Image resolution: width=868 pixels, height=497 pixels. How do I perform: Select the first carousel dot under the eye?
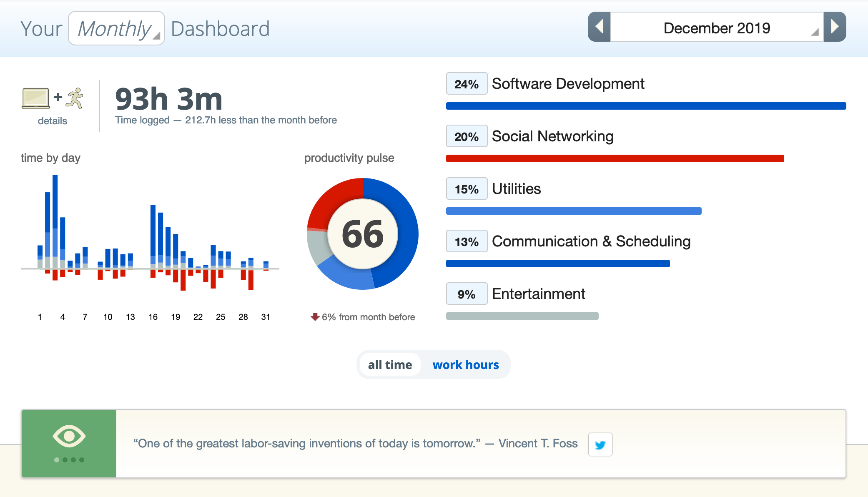(57, 460)
